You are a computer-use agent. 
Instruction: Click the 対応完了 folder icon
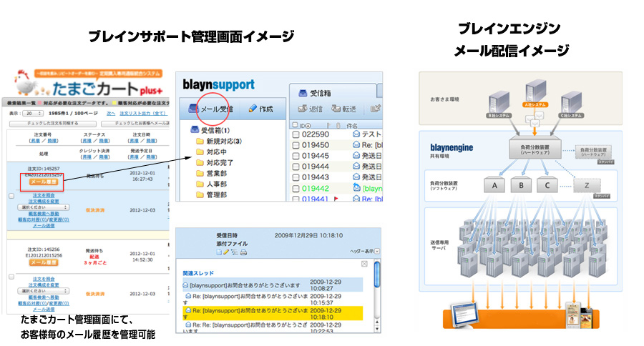point(200,162)
